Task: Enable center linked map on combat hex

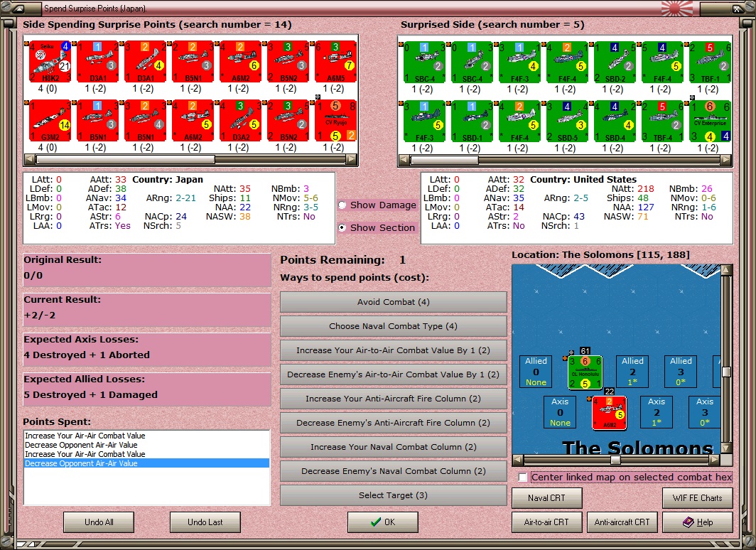Action: (523, 478)
